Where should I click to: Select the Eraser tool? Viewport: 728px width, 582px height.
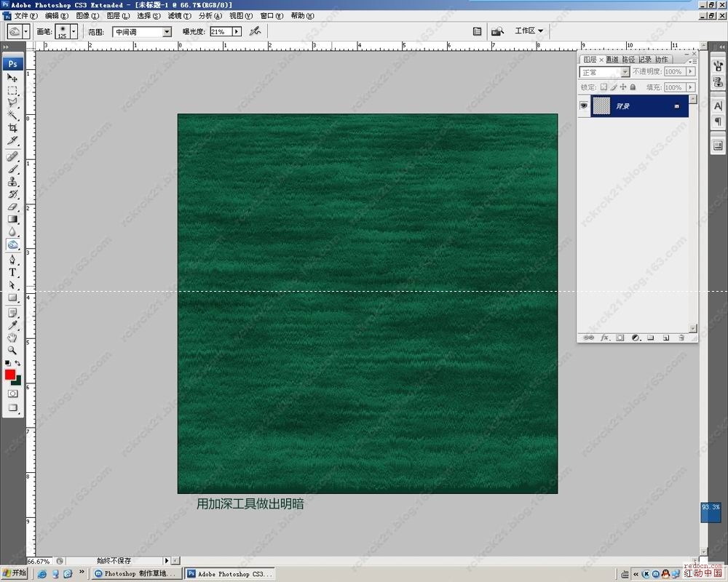tap(12, 207)
